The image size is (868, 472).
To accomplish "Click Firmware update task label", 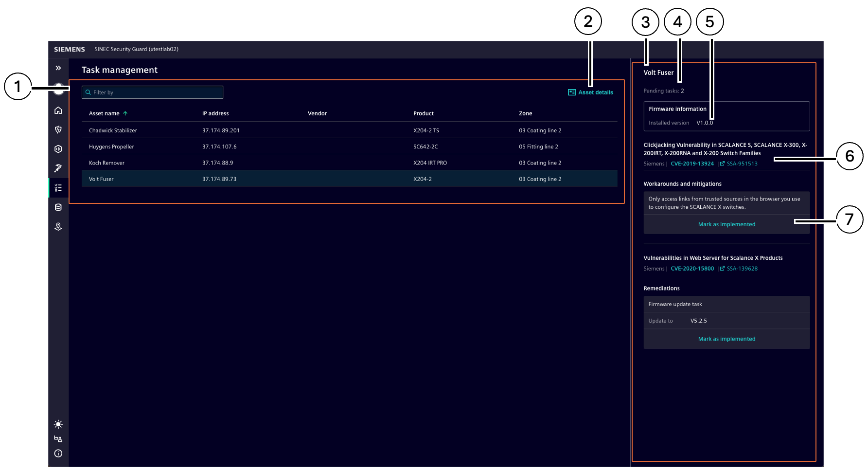I will 675,304.
